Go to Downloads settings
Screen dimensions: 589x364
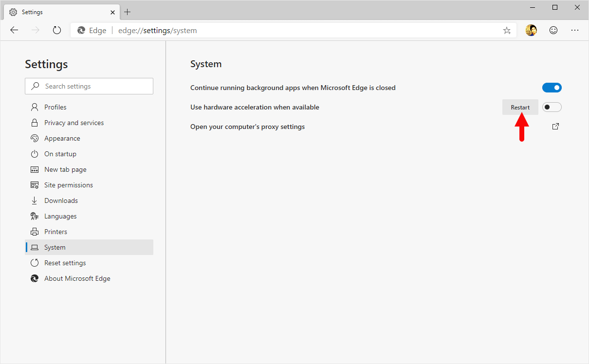coord(89,200)
